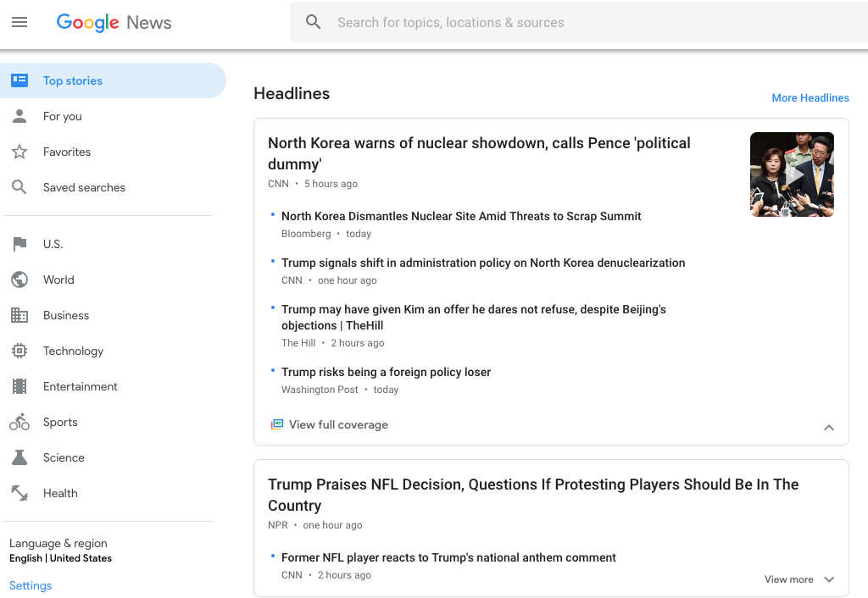The image size is (868, 598).
Task: Expand the NFL story with View more
Action: (798, 579)
